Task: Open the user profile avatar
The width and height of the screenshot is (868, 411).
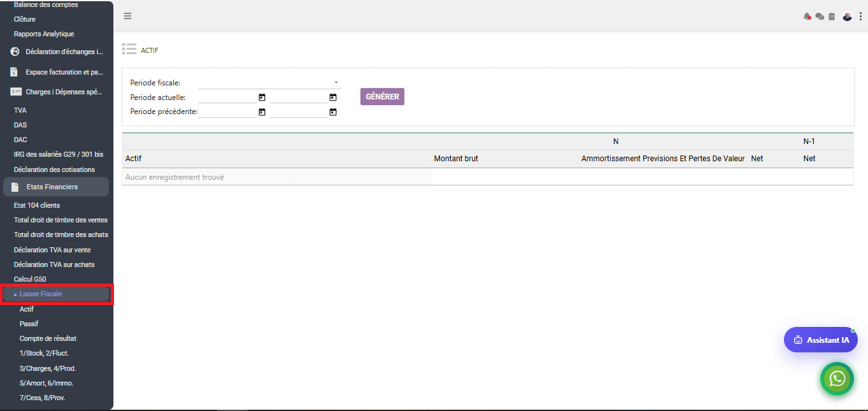Action: 847,17
